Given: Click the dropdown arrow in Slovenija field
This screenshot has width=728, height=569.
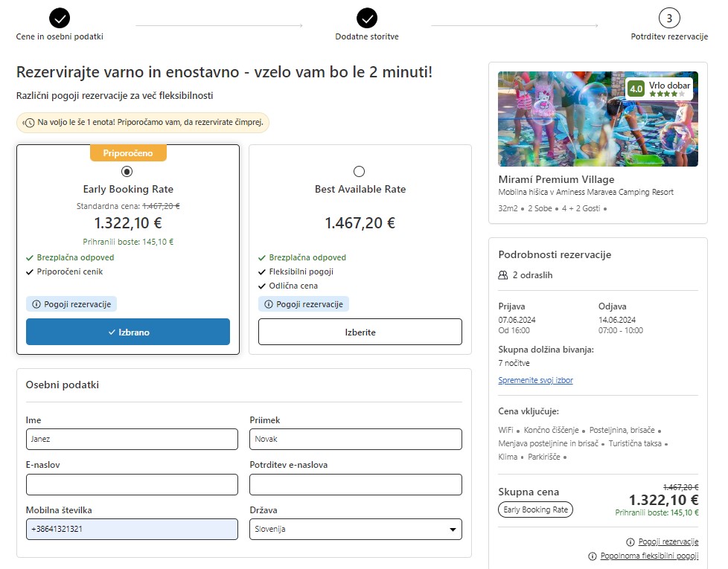Looking at the screenshot, I should tap(453, 530).
